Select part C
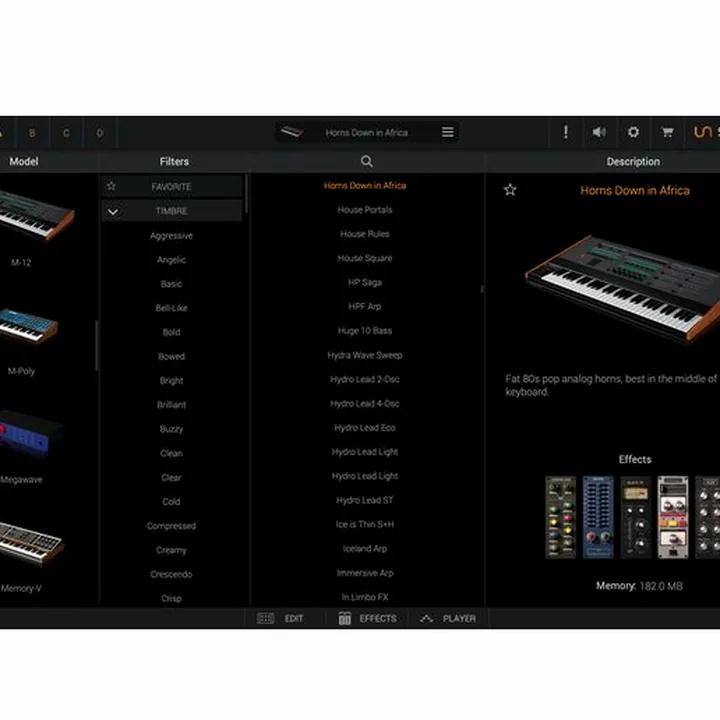 click(x=66, y=133)
